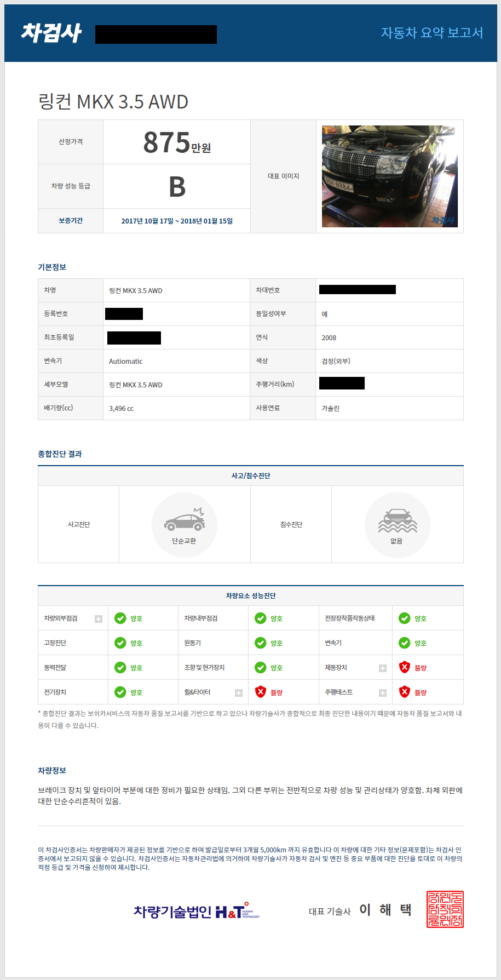
Task: Click the green check icon for 원동기
Action: coord(261,643)
